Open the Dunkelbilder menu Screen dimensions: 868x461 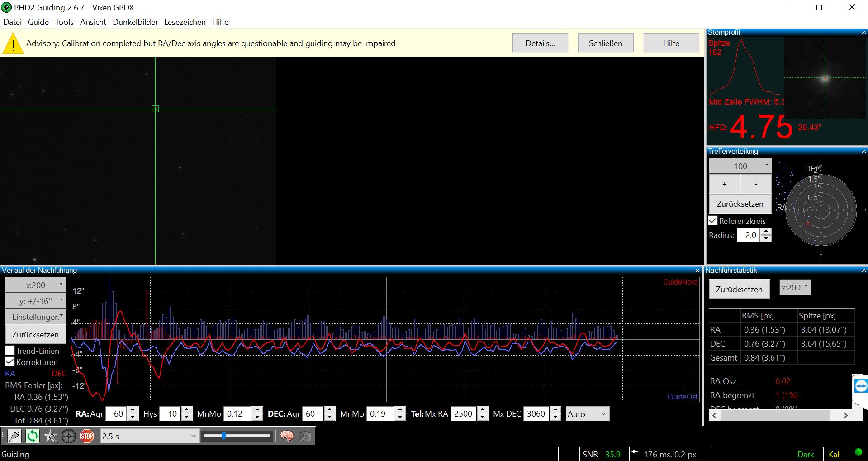(135, 22)
